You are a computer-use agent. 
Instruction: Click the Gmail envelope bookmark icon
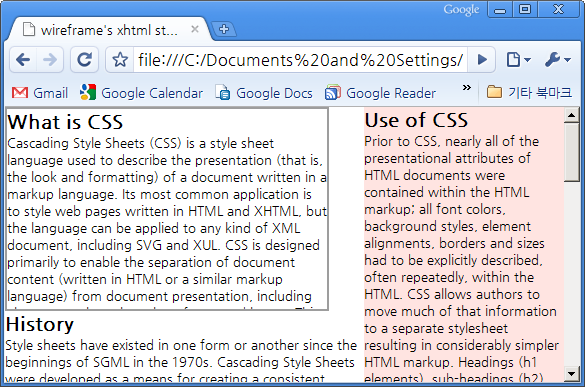(20, 93)
